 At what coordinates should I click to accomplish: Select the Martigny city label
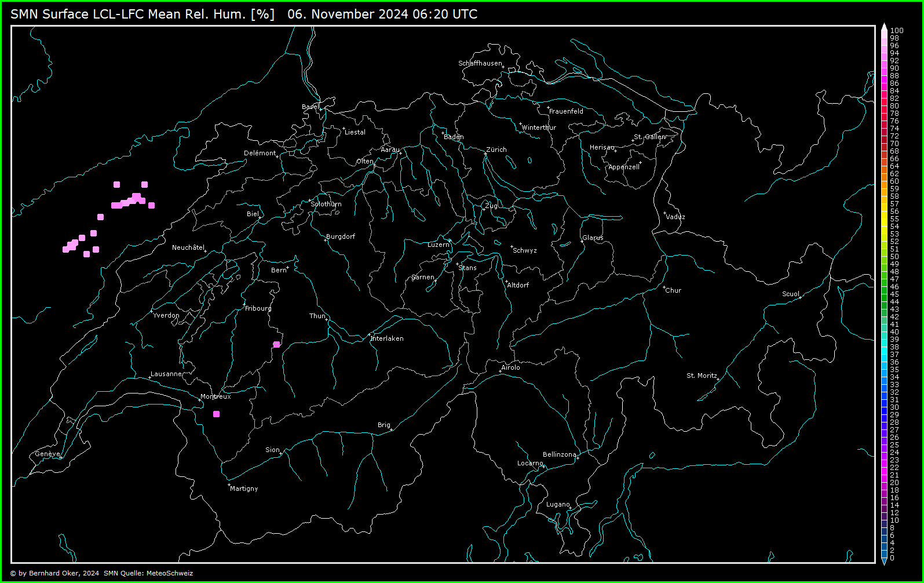244,489
